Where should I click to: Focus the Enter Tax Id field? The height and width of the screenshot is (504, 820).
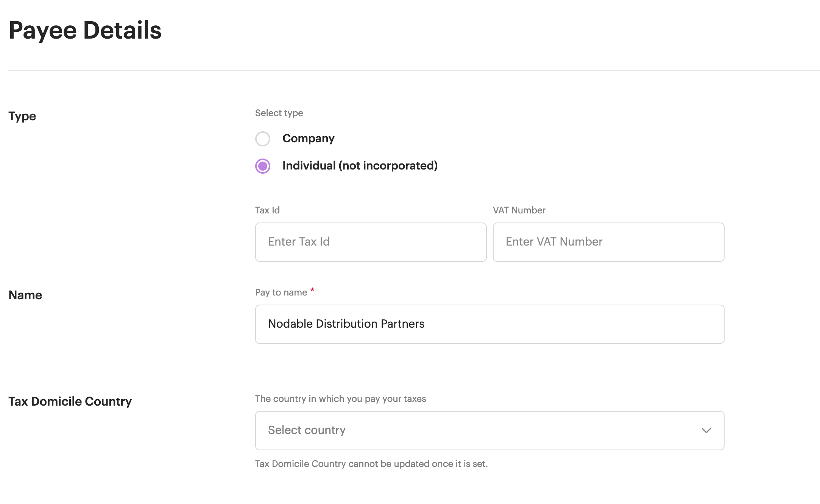coord(370,242)
